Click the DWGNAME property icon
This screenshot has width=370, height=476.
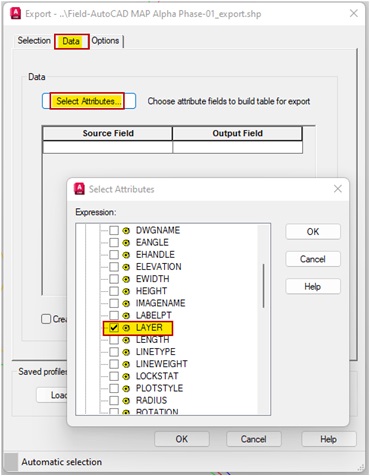(x=126, y=231)
